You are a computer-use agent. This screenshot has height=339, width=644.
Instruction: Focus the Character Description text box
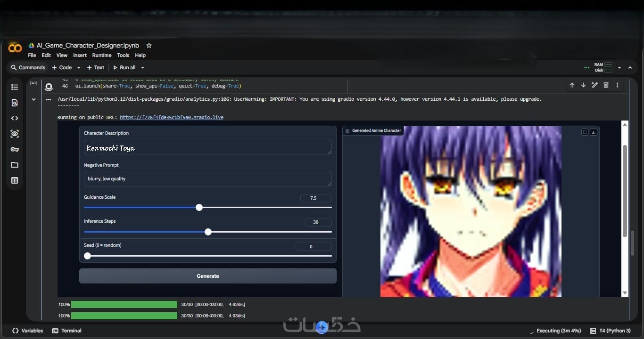tap(208, 147)
